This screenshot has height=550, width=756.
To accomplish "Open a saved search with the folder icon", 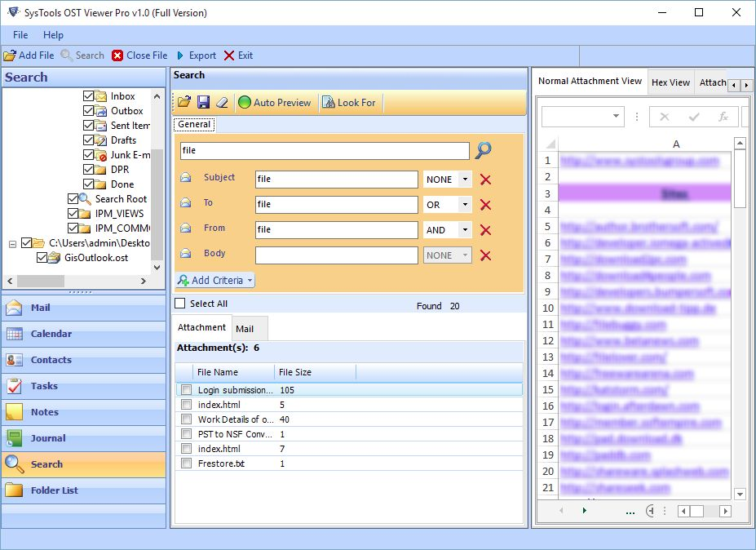I will [x=183, y=102].
